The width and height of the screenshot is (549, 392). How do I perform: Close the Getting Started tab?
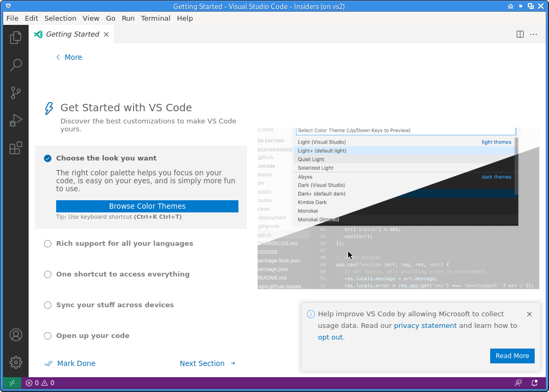[x=107, y=34]
